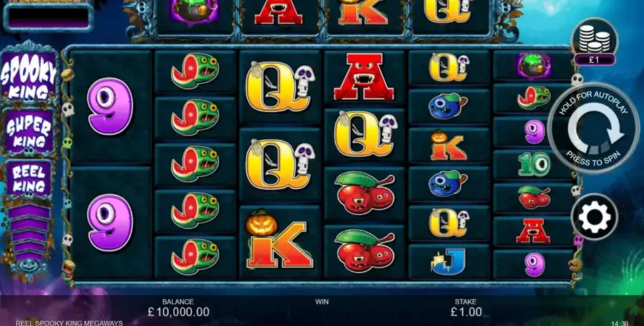
Task: Click the cauldron symbol in the top reel
Action: pyautogui.click(x=194, y=12)
